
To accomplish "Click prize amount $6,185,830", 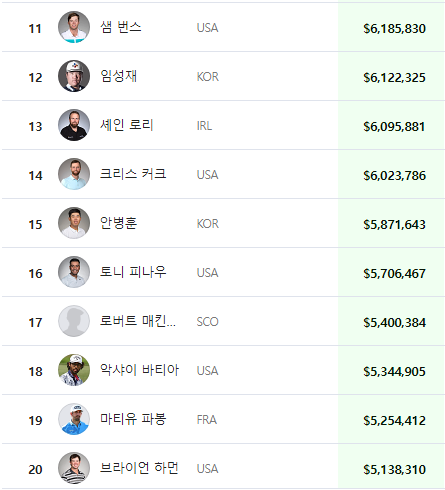I will point(394,29).
